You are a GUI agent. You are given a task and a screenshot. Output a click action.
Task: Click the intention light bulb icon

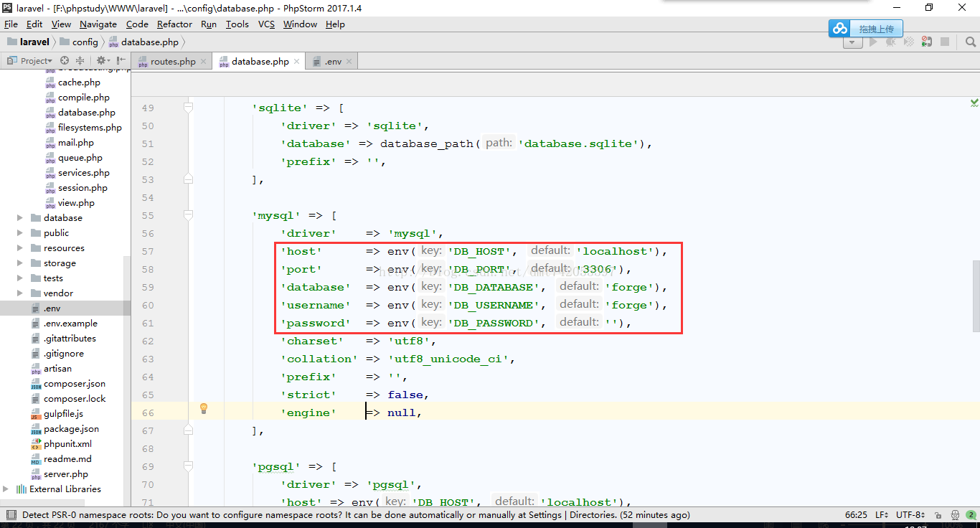204,408
